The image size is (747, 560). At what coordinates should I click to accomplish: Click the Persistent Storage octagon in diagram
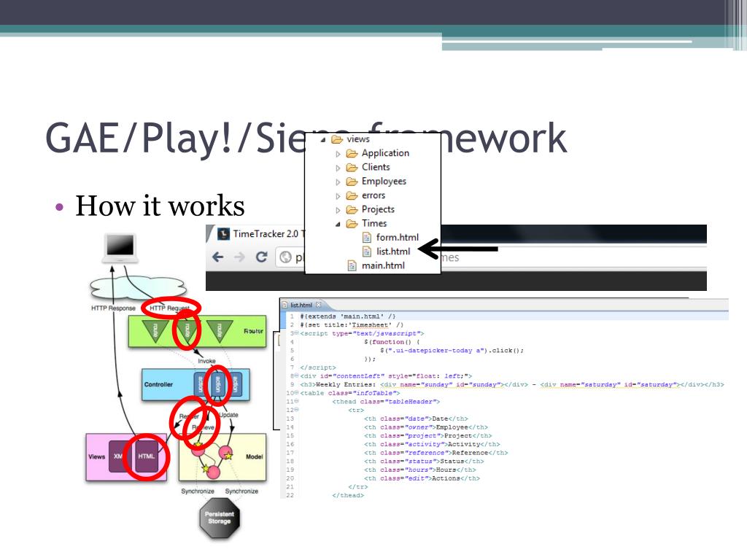pos(219,518)
